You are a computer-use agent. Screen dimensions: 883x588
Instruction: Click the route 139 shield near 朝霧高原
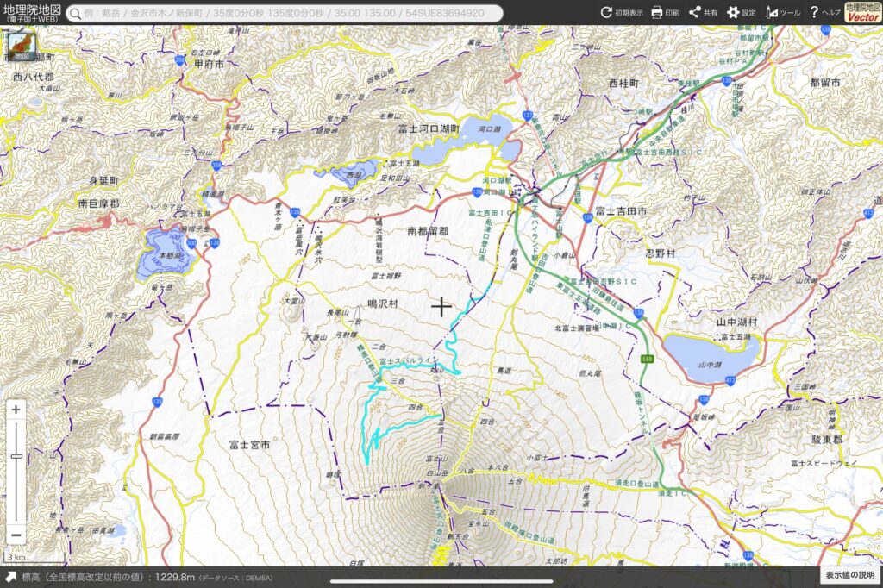pyautogui.click(x=157, y=402)
